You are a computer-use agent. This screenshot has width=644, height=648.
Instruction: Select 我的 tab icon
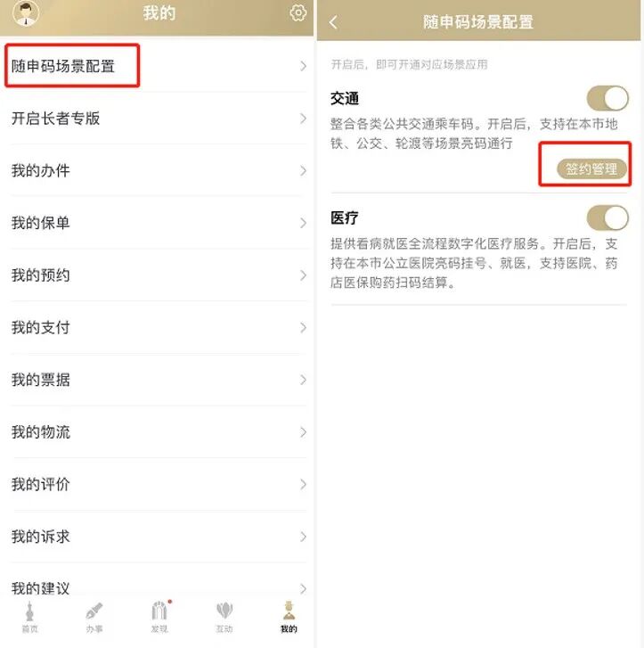coord(289,618)
